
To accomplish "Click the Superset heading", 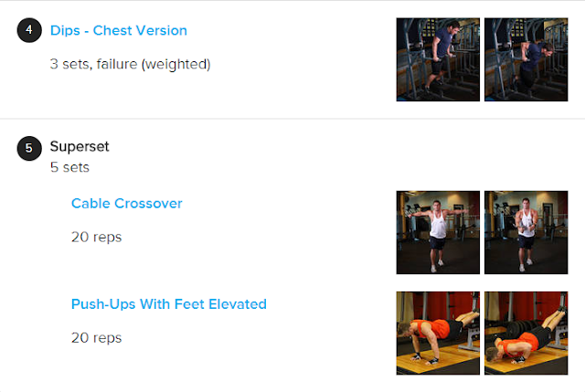I will [80, 146].
